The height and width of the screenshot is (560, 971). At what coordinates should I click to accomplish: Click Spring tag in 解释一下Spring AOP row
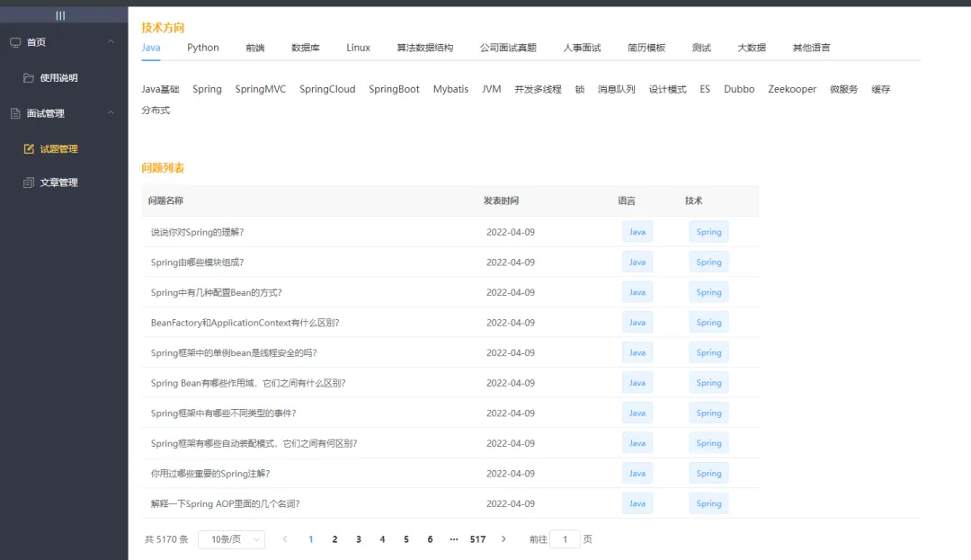point(708,503)
